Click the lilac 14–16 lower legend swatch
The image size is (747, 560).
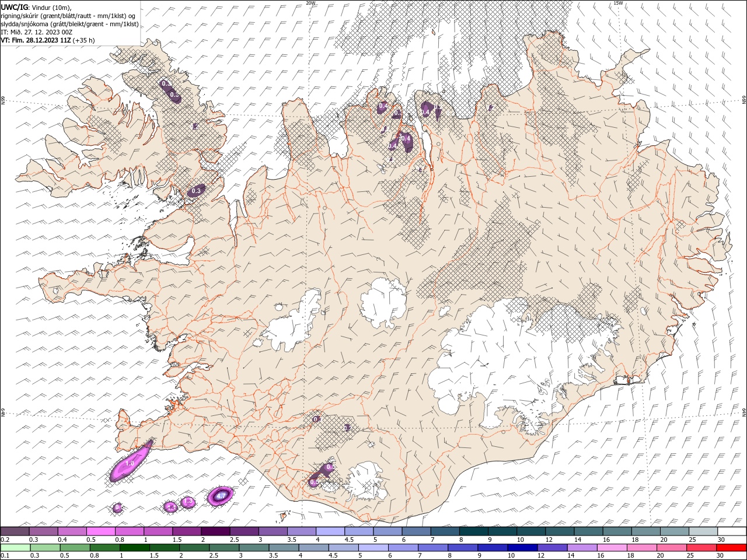point(582,548)
